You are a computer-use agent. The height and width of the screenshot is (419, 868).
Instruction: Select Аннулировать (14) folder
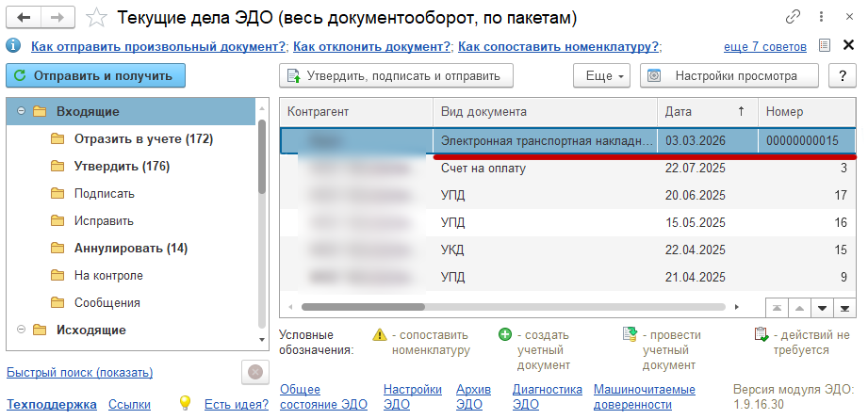click(x=131, y=249)
